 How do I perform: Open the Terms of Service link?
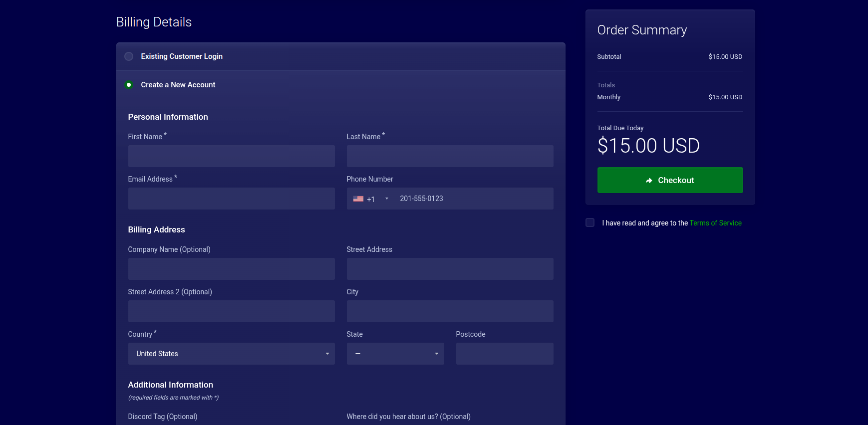[715, 223]
